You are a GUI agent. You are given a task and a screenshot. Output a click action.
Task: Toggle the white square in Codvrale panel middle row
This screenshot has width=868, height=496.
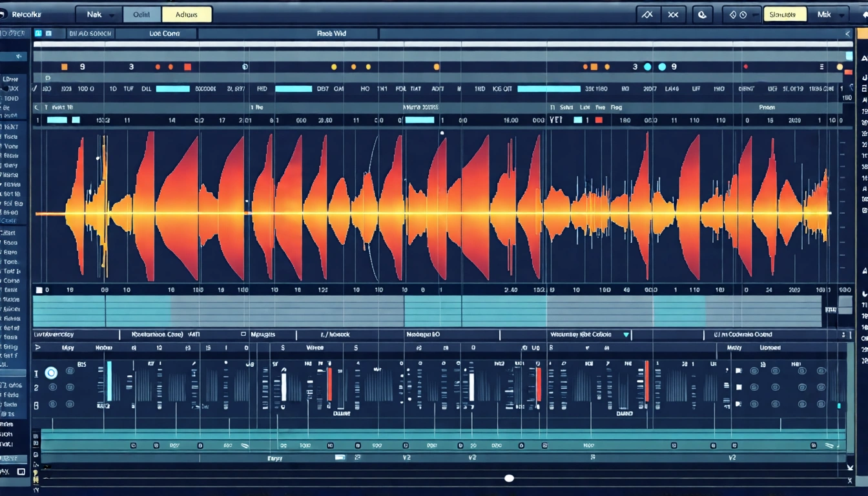[739, 387]
